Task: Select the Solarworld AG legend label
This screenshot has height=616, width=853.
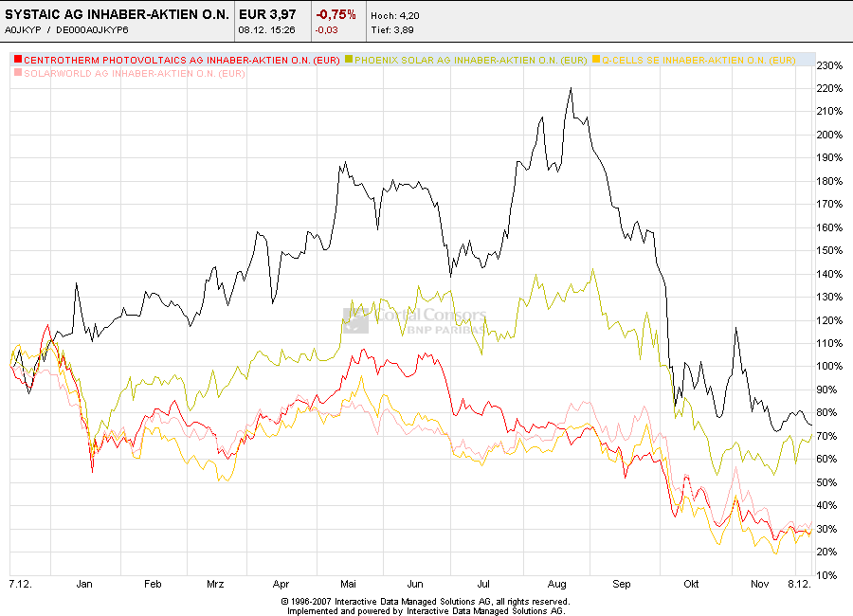Action: coord(134,73)
